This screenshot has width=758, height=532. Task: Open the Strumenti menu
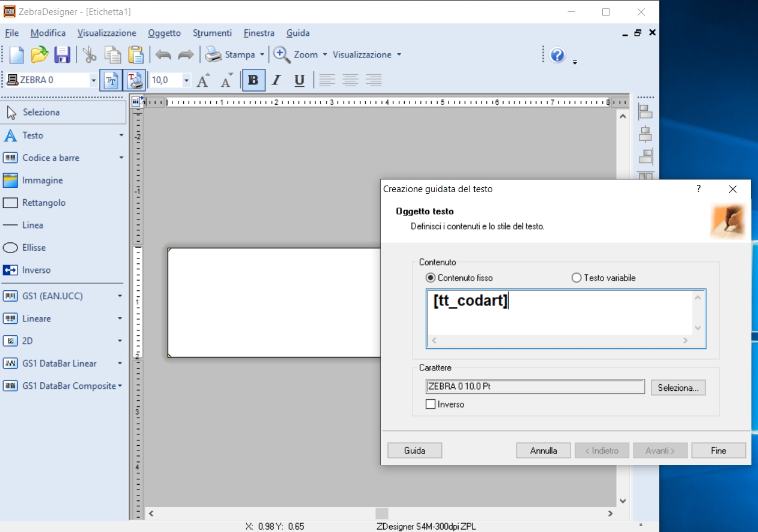coord(212,33)
